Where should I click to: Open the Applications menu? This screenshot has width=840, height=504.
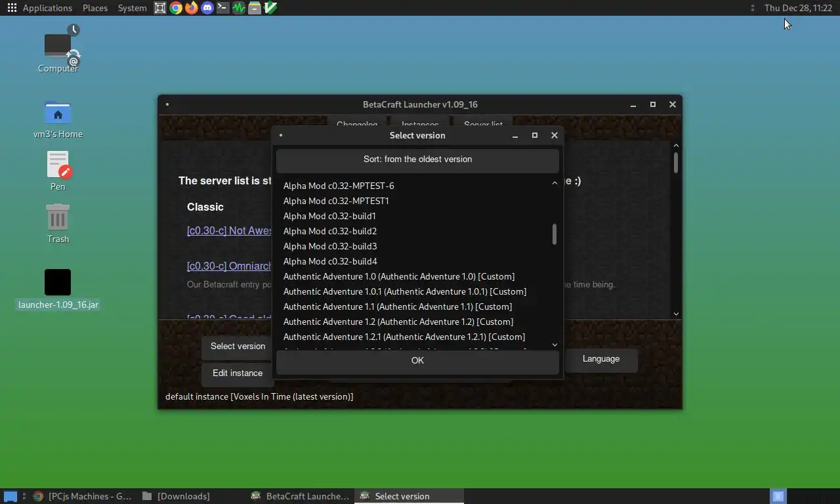pyautogui.click(x=47, y=8)
